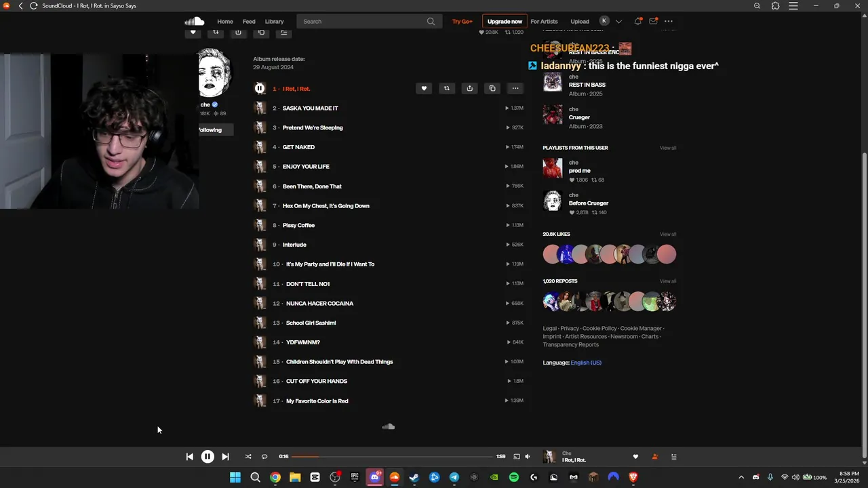Repost track 1 'I Rot, I Rot.'
This screenshot has height=488, width=868.
tap(446, 88)
